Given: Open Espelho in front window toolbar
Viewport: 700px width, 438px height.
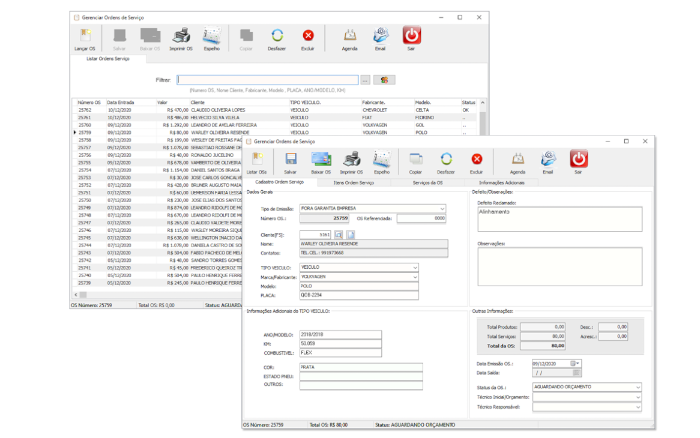Looking at the screenshot, I should [382, 163].
